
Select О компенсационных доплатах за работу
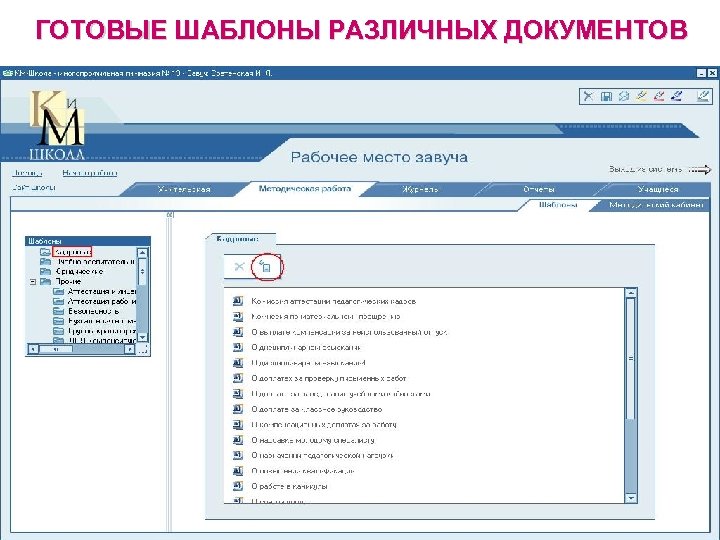(324, 425)
